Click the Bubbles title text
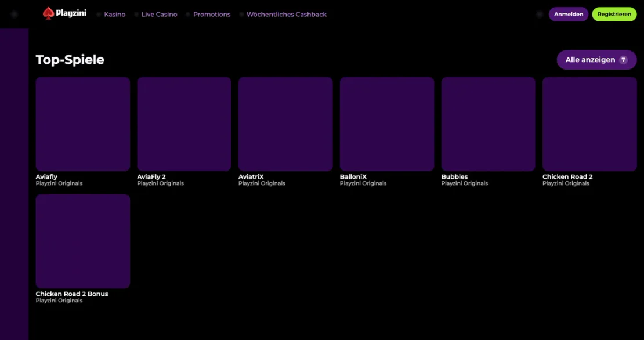 point(454,177)
